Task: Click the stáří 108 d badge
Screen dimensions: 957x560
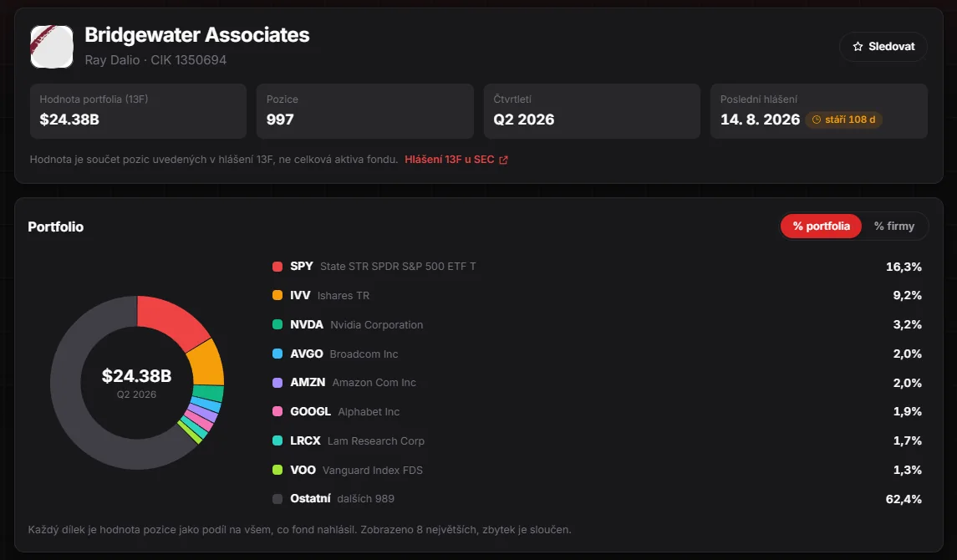Action: (x=843, y=120)
